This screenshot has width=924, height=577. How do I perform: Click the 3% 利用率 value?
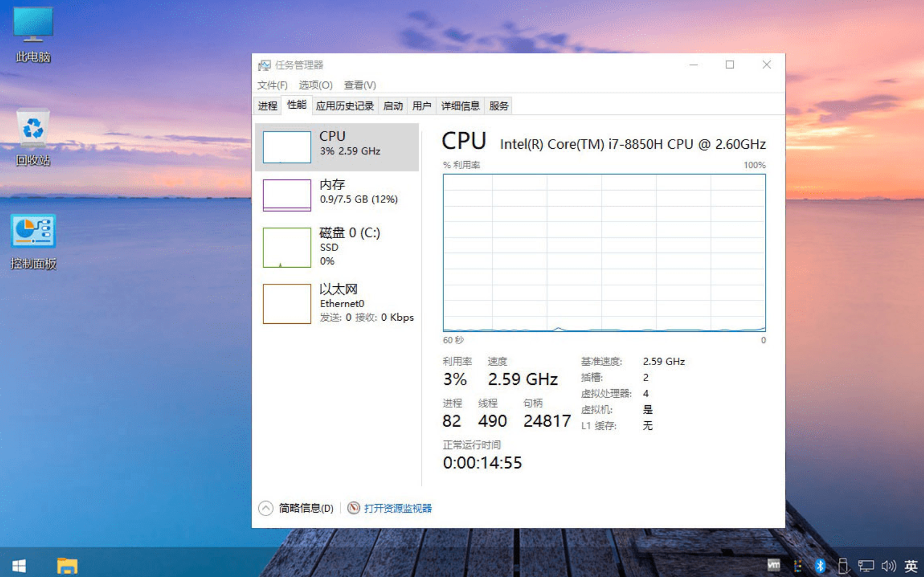(455, 379)
